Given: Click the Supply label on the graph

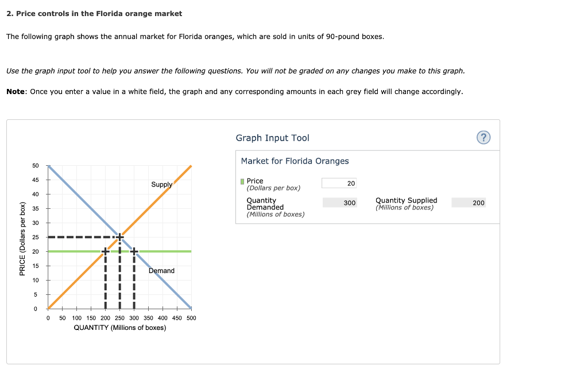Looking at the screenshot, I should point(162,184).
